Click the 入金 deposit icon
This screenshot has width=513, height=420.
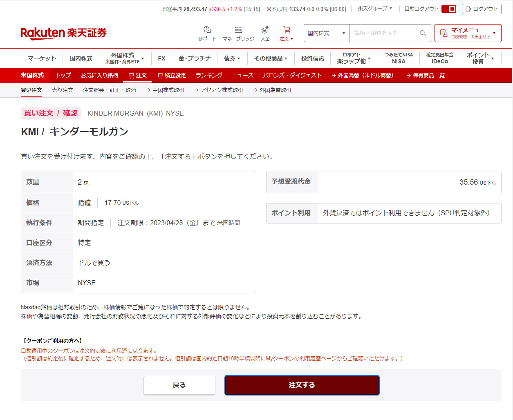coord(265,30)
